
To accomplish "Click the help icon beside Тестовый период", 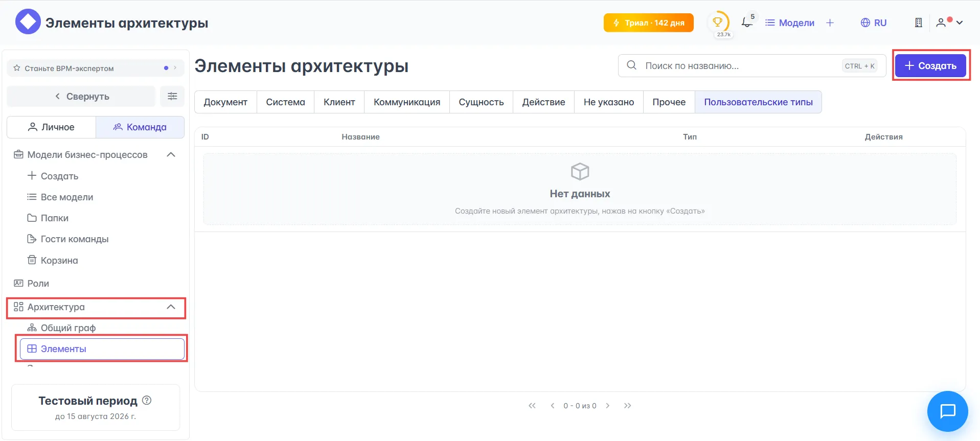I will click(147, 400).
